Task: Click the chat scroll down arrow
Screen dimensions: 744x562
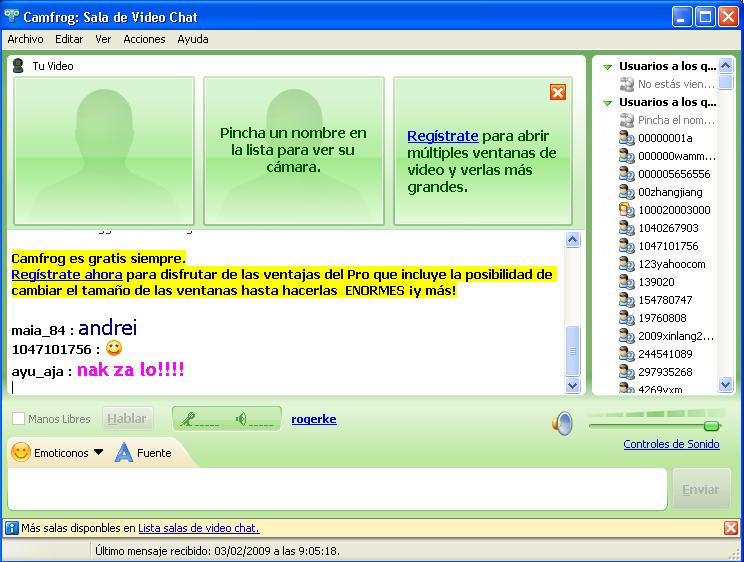Action: pos(573,385)
